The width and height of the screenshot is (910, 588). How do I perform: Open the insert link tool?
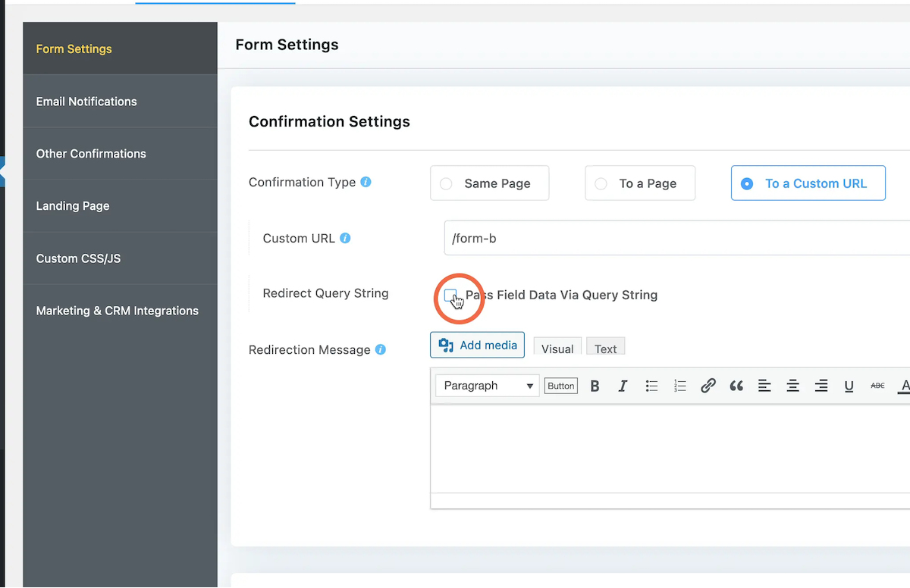[708, 386]
